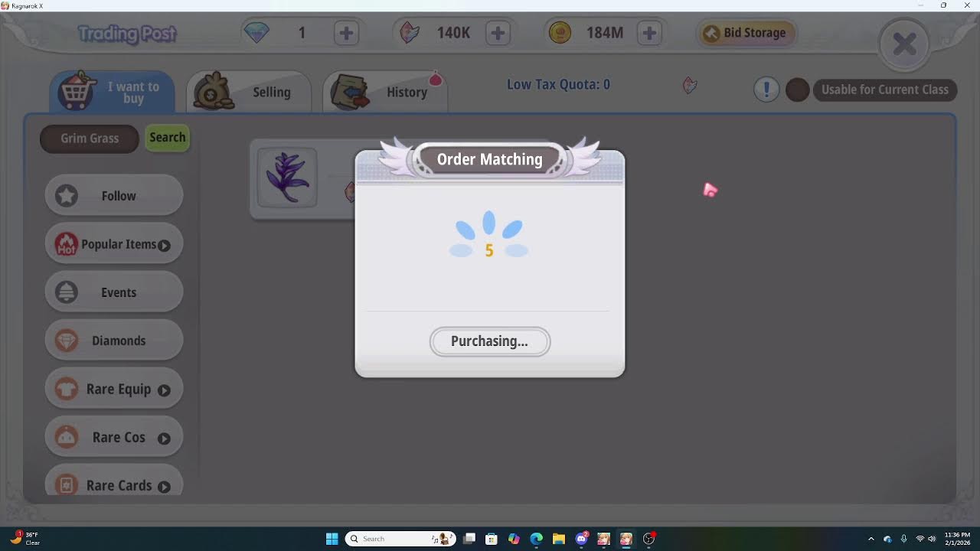Click the exclamation info icon

tap(766, 90)
